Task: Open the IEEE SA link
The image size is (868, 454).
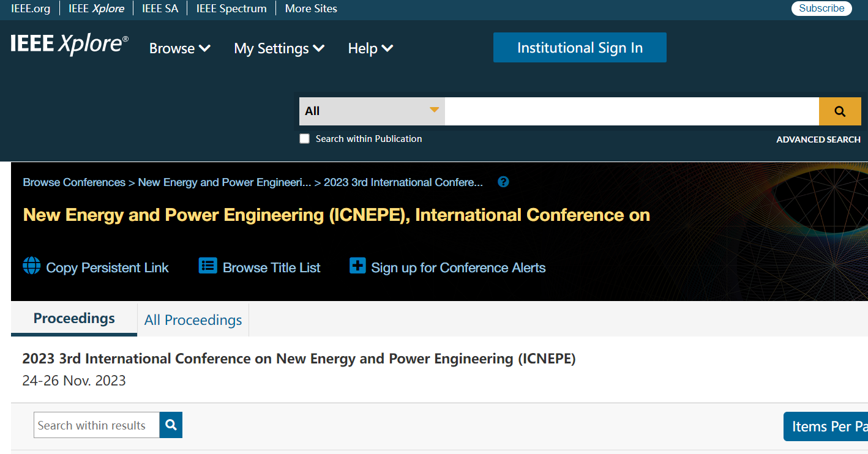Action: (160, 9)
